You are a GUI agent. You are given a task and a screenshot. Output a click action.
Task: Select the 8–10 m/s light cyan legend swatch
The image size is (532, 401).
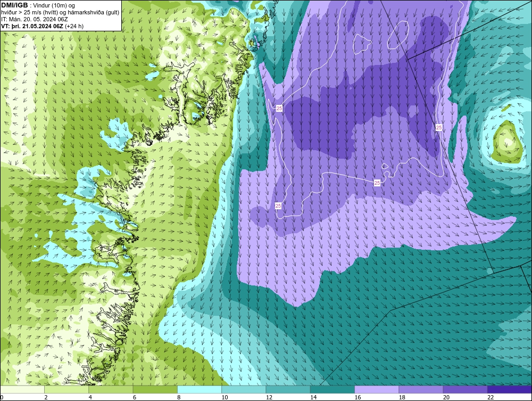(x=199, y=389)
